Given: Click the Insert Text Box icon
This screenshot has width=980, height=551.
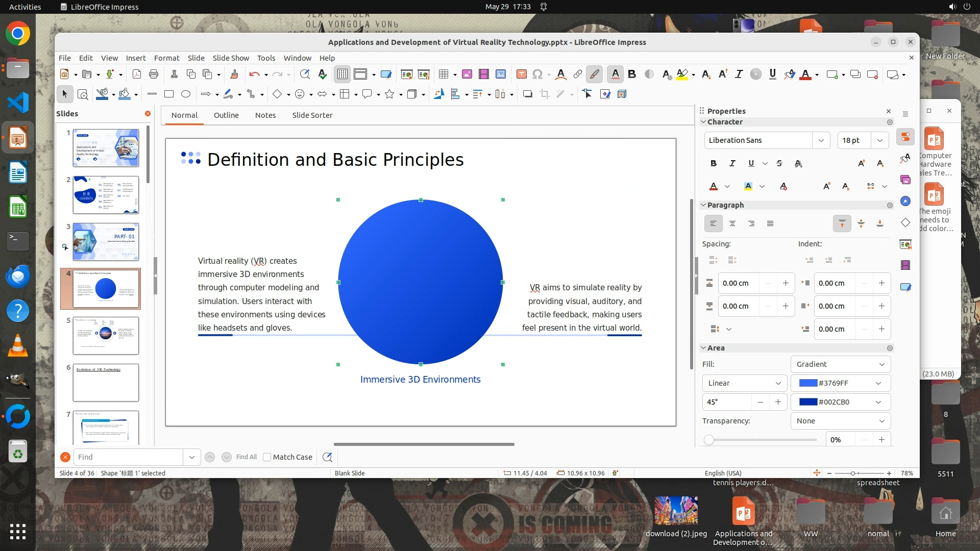Looking at the screenshot, I should [x=521, y=74].
